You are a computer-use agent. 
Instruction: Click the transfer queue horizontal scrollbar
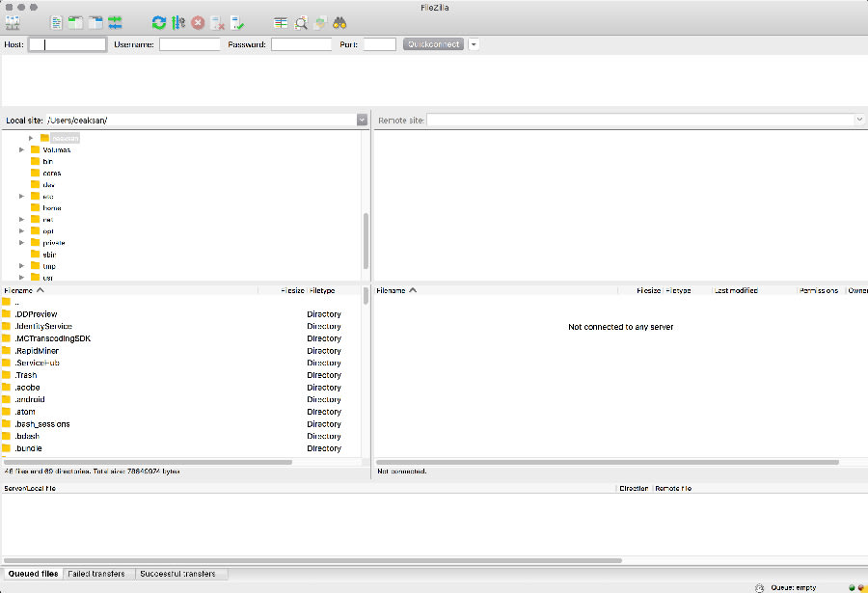(x=312, y=560)
